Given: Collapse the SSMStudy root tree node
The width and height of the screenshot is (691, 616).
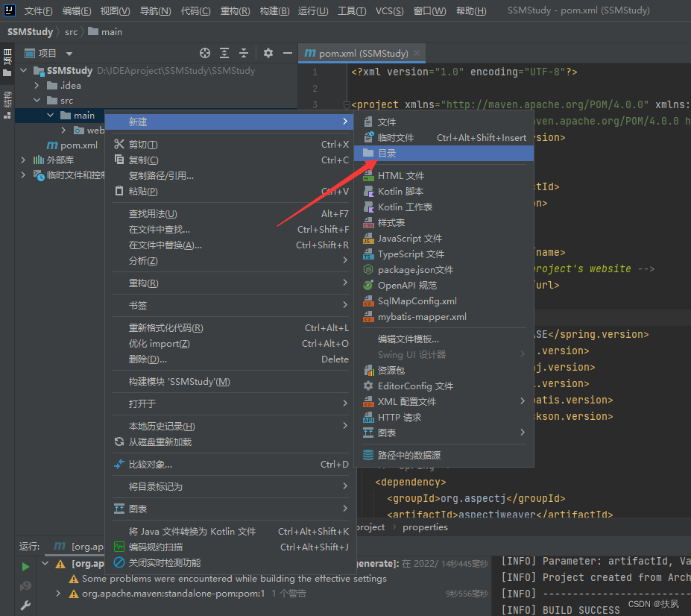Looking at the screenshot, I should [x=24, y=71].
